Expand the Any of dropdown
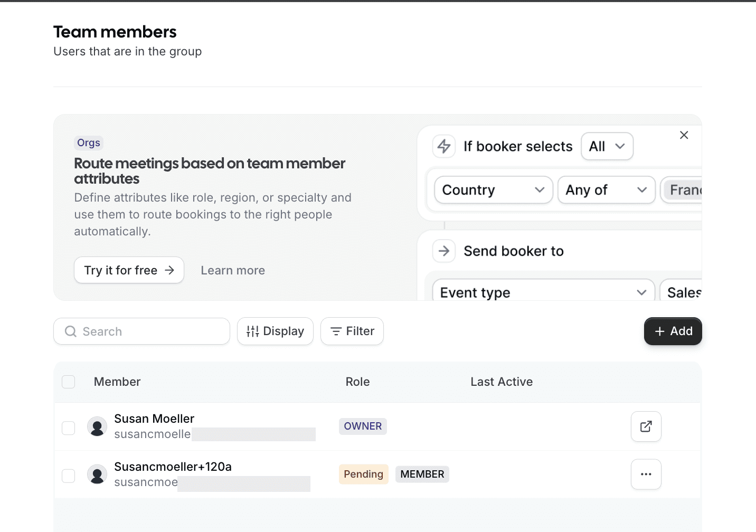Viewport: 756px width, 532px height. [x=606, y=190]
